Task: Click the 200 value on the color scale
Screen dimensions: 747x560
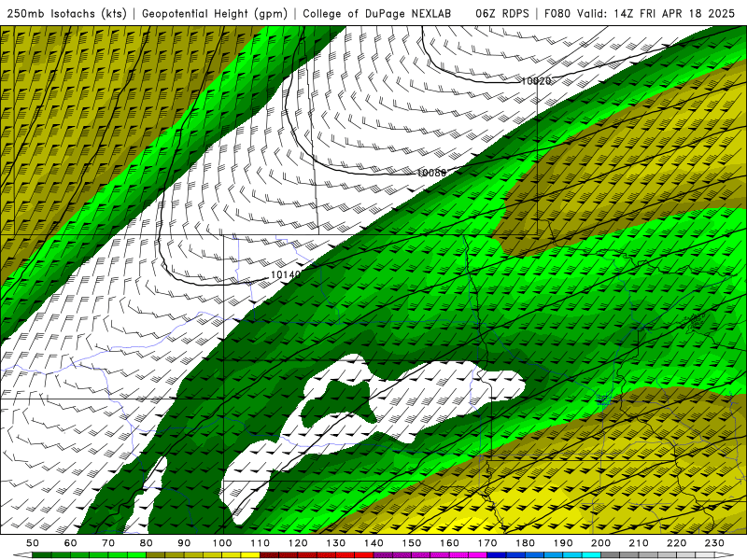Action: click(x=600, y=543)
